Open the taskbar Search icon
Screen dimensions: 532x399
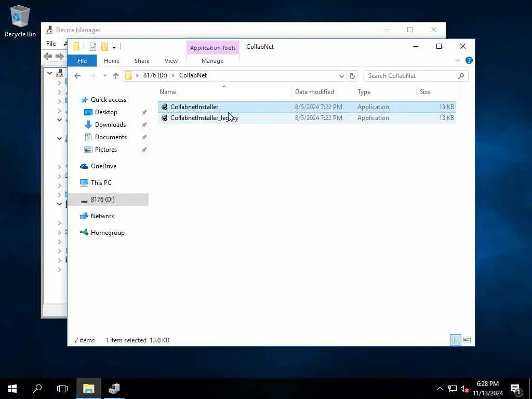pos(37,389)
